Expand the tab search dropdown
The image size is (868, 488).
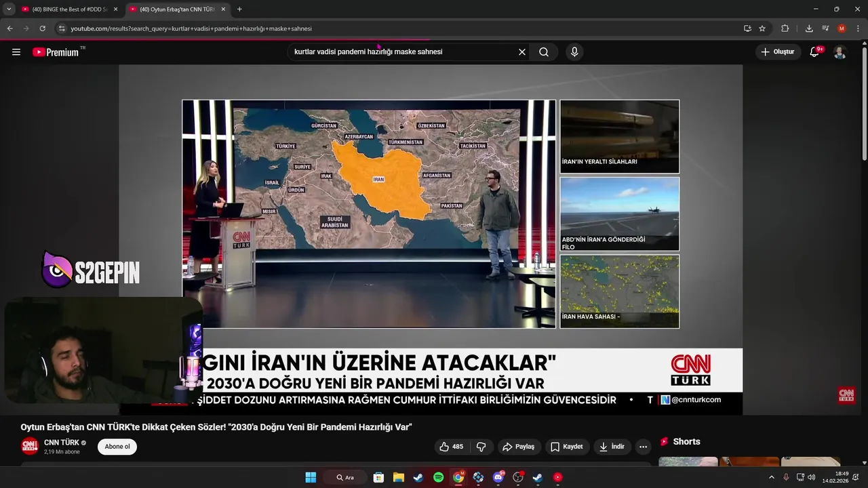point(9,9)
